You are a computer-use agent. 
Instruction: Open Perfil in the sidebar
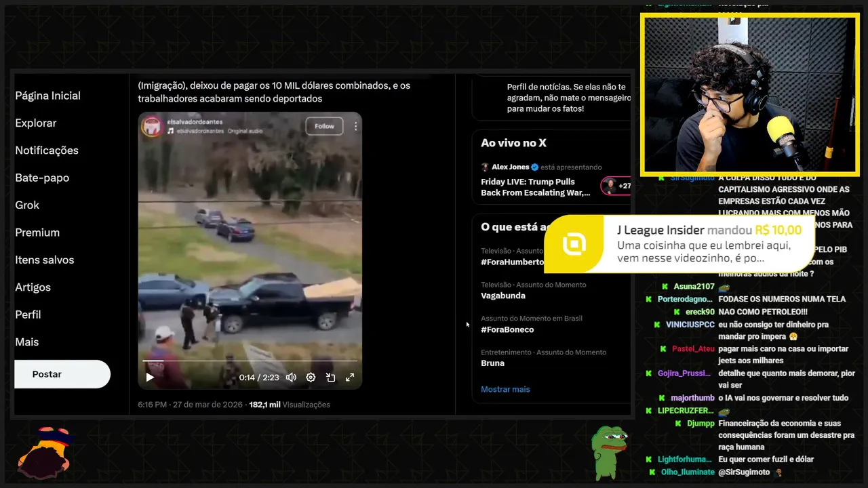tap(28, 314)
